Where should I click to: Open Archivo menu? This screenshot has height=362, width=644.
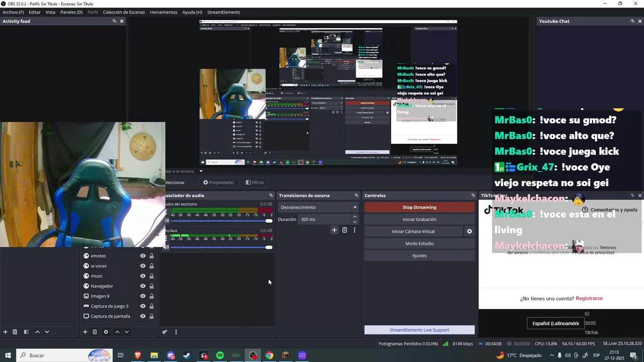(13, 12)
